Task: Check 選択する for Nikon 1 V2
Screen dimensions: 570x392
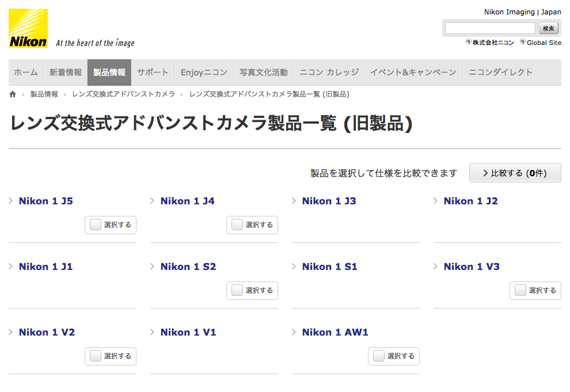Action: [x=96, y=356]
